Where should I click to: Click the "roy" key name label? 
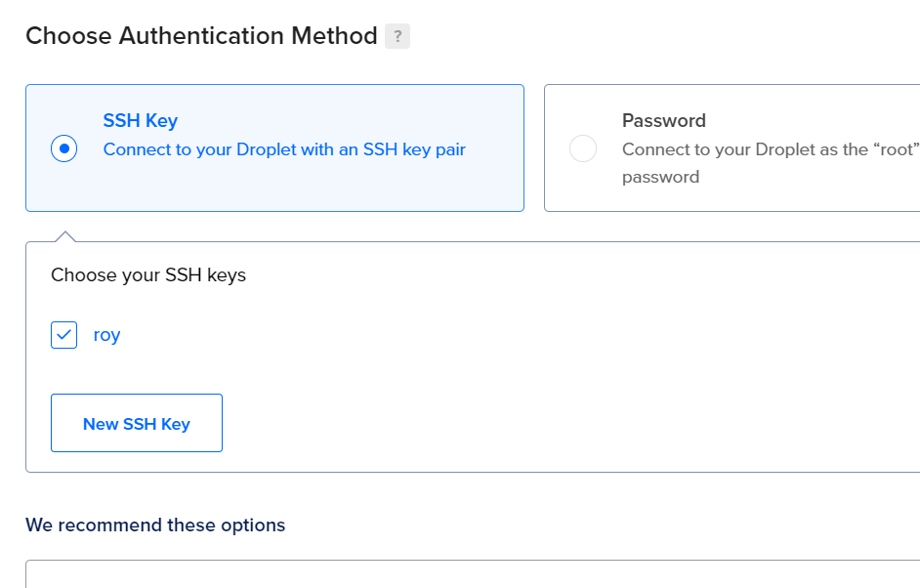pos(107,335)
